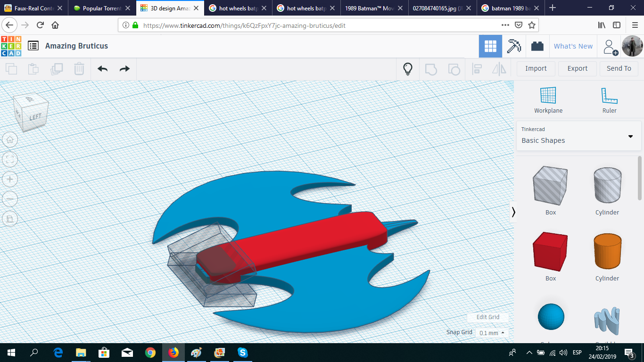Reload the current page
The height and width of the screenshot is (362, 644).
[41, 25]
